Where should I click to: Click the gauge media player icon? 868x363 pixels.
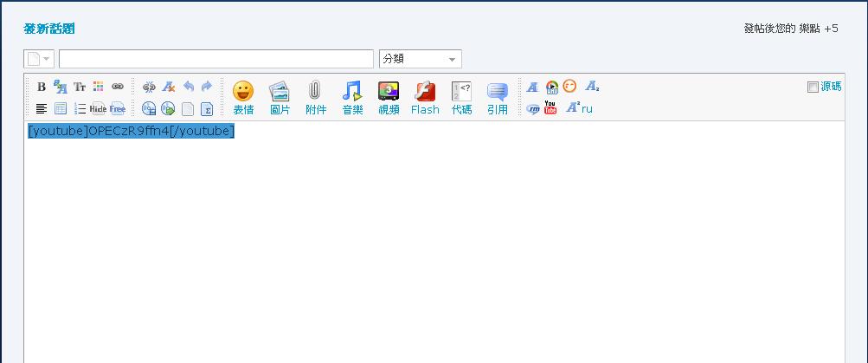pos(551,87)
